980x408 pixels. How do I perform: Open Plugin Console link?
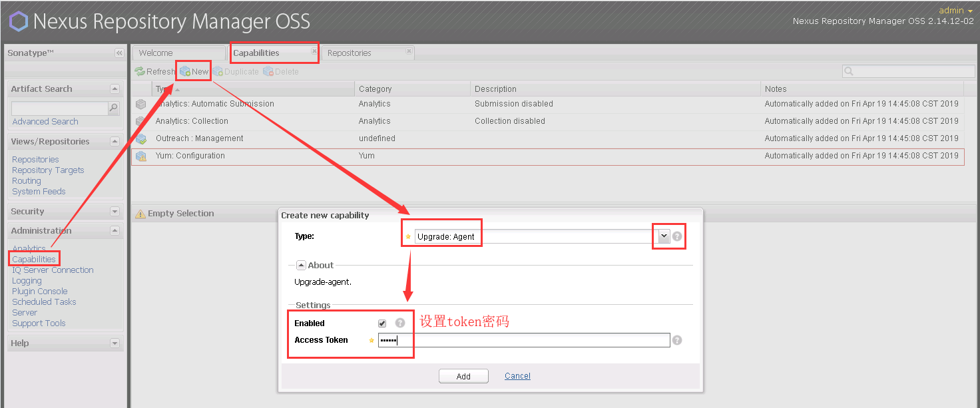[x=40, y=292]
